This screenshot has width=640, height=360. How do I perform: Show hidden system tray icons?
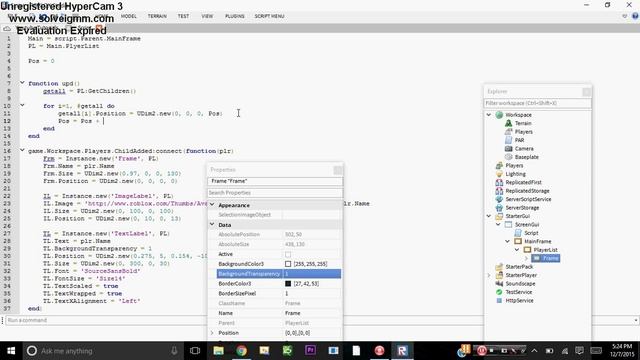534,351
